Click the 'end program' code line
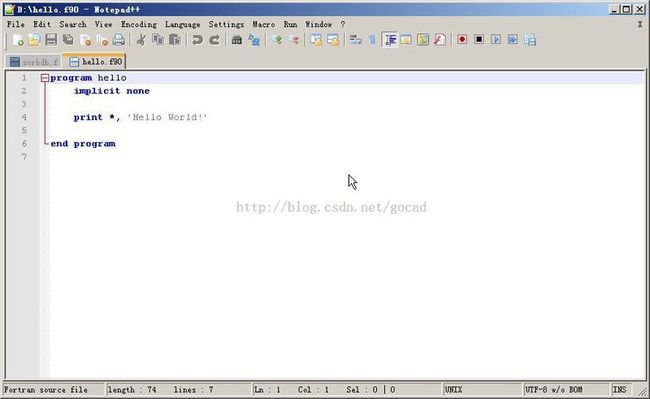Screen dimensions: 650x399 tap(83, 144)
